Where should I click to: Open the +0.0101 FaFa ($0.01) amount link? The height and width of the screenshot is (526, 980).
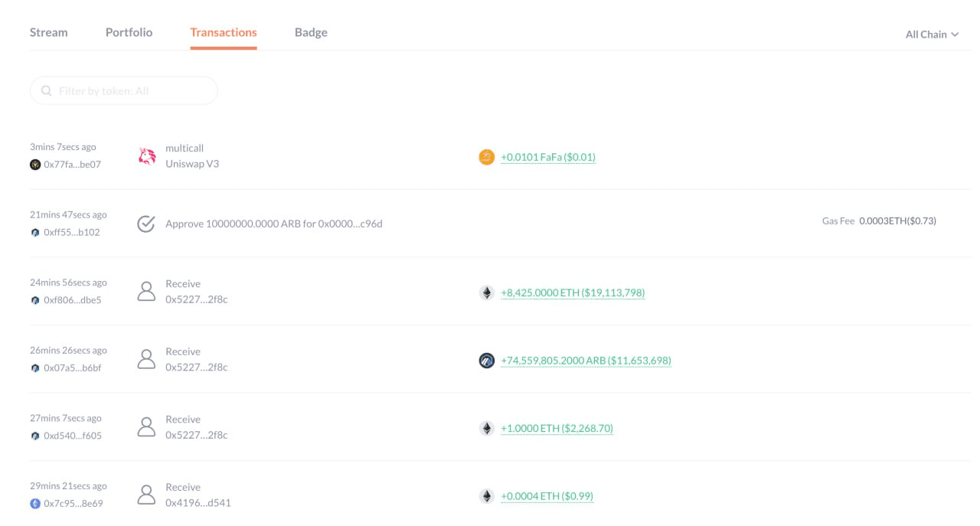(548, 157)
